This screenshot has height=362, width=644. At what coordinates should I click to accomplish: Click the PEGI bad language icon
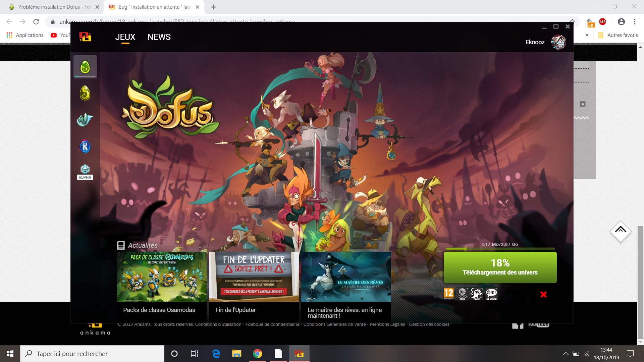pyautogui.click(x=491, y=294)
